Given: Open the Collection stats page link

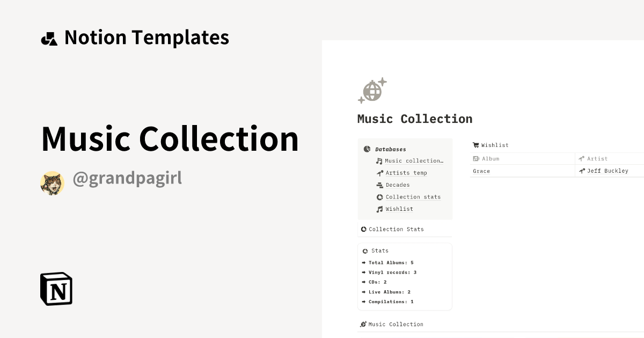Looking at the screenshot, I should (x=413, y=197).
